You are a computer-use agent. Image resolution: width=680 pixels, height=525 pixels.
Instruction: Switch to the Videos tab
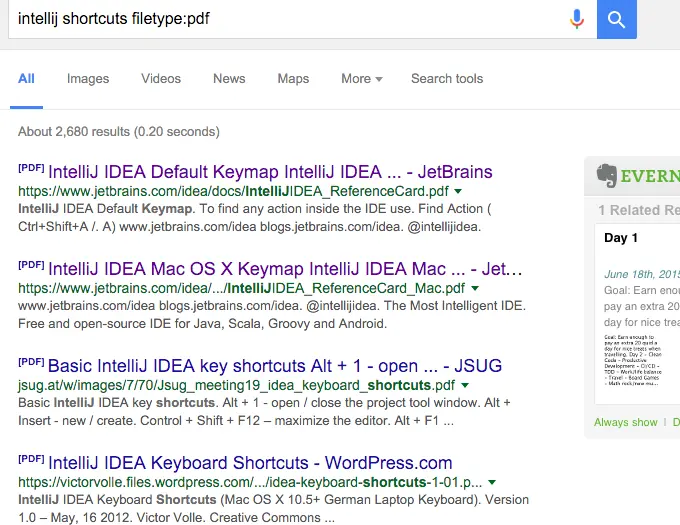click(x=161, y=79)
